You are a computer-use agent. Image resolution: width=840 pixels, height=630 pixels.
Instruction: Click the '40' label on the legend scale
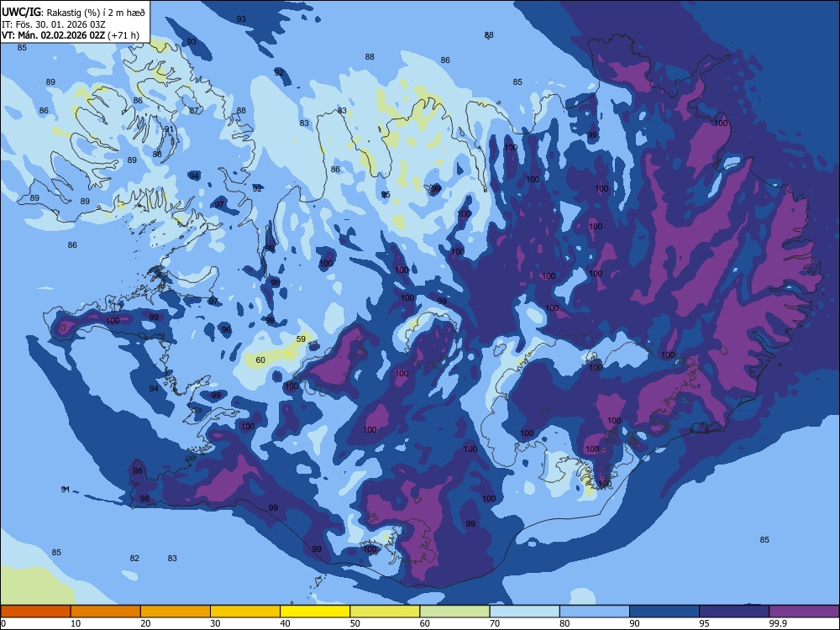(286, 623)
